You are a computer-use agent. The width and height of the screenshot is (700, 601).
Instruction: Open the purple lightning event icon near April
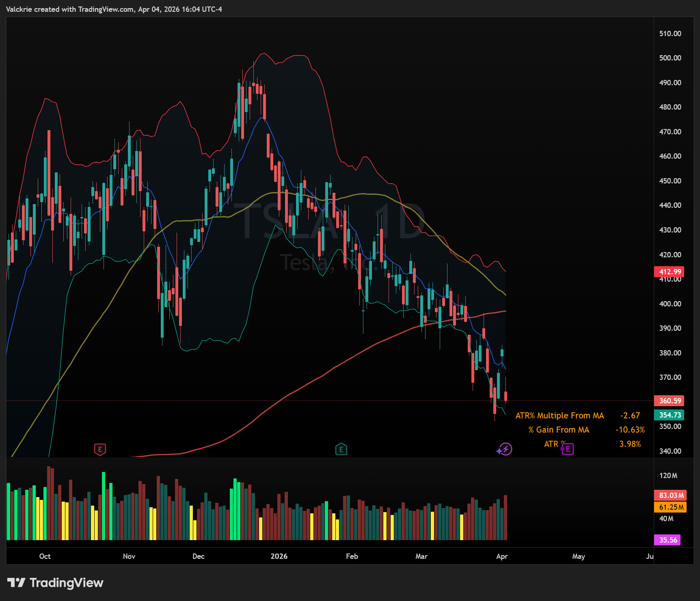tap(505, 449)
